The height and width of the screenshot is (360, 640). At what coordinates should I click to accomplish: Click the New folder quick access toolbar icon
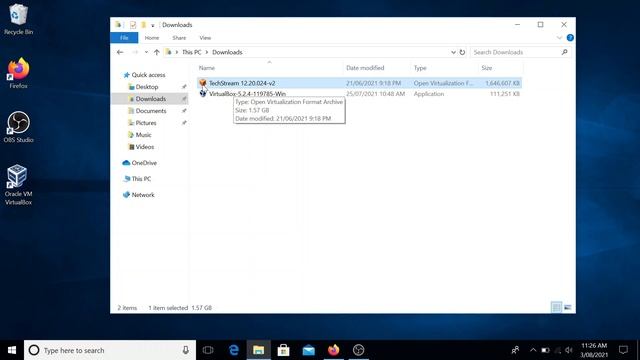point(143,25)
